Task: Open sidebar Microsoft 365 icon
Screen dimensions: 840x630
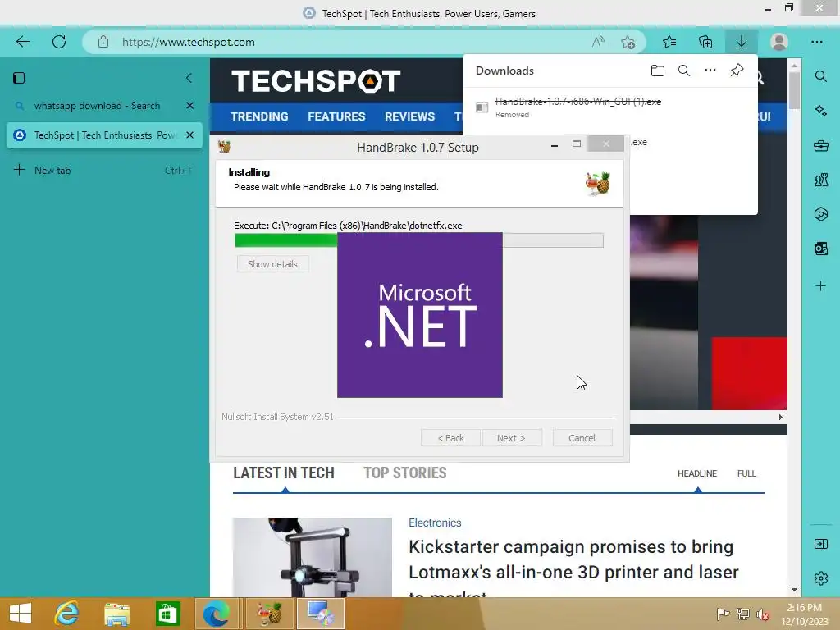Action: point(820,214)
